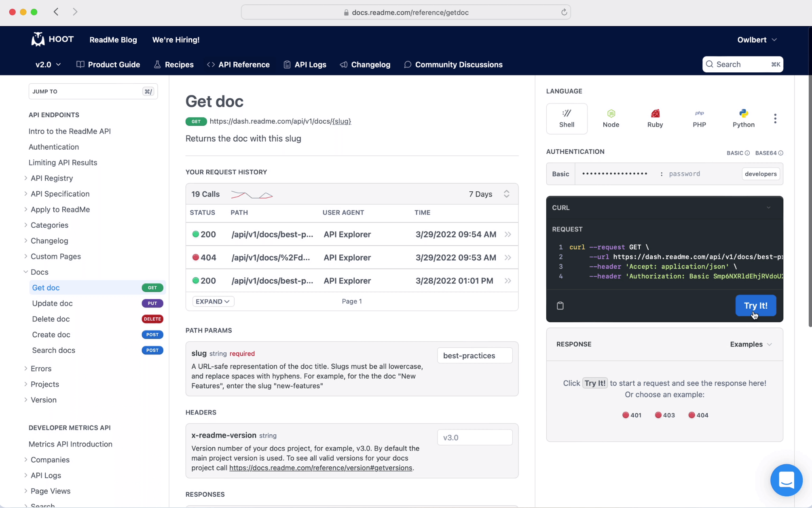This screenshot has height=508, width=812.
Task: Select the PHP language icon
Action: pyautogui.click(x=699, y=119)
